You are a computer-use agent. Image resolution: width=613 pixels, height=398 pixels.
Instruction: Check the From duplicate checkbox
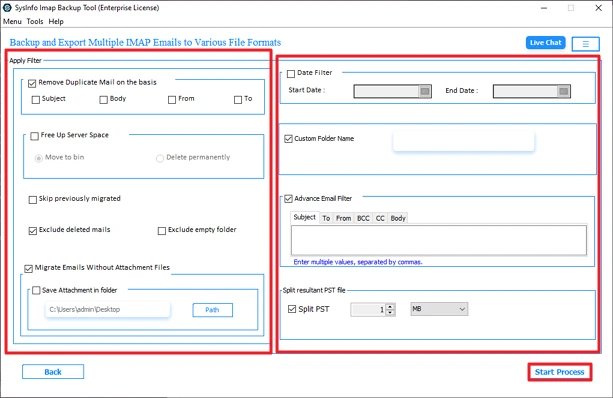pos(172,100)
